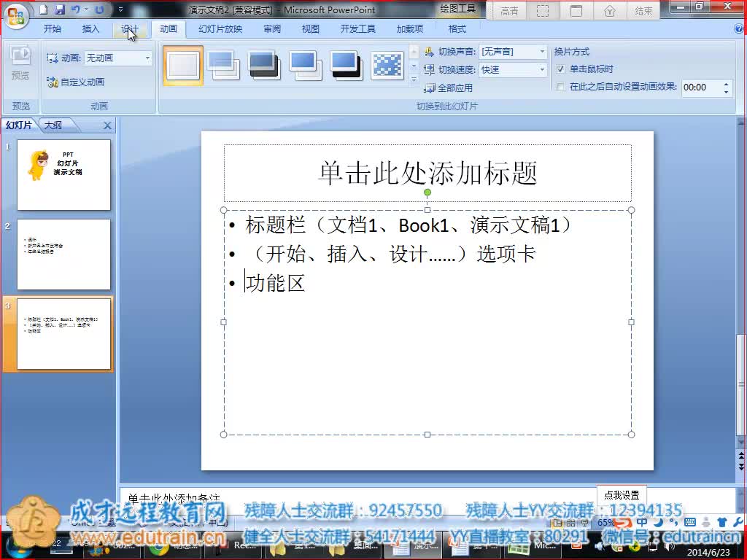Viewport: 747px width, 560px height.
Task: Open the 幻灯片放映 ribbon tab
Action: point(220,29)
